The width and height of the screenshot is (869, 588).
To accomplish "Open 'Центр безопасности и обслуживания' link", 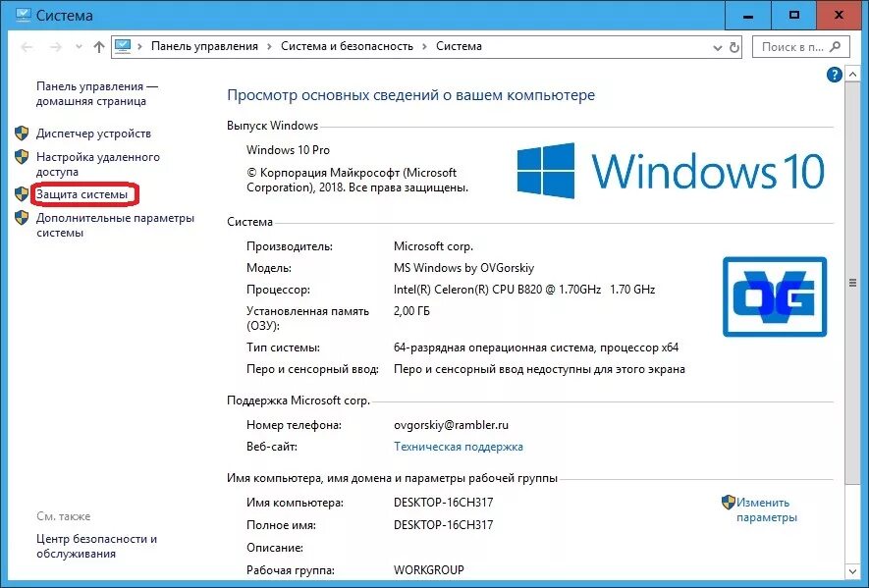I will click(x=96, y=546).
